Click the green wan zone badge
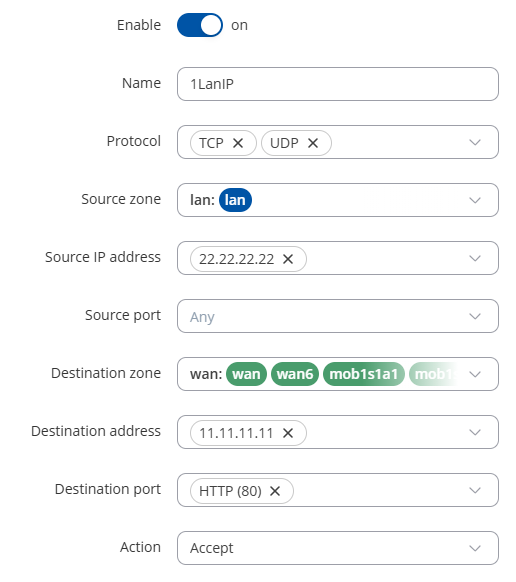The image size is (516, 582). tap(246, 374)
